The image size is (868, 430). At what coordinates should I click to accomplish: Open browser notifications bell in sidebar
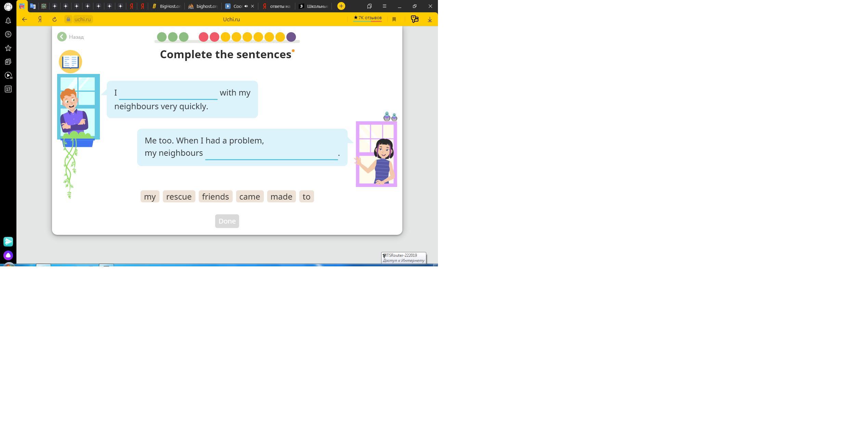pyautogui.click(x=8, y=21)
